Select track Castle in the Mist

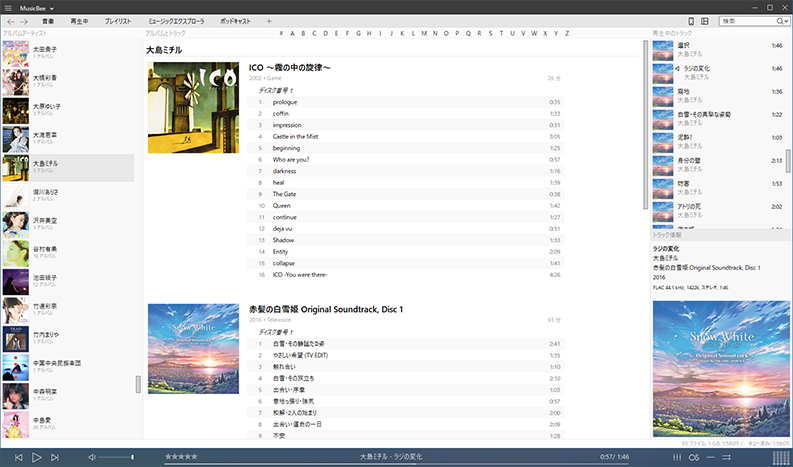point(405,137)
